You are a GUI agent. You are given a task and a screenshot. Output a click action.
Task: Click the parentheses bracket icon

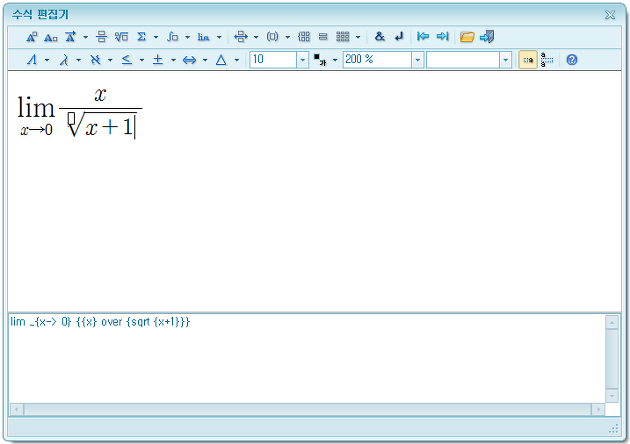(x=272, y=37)
